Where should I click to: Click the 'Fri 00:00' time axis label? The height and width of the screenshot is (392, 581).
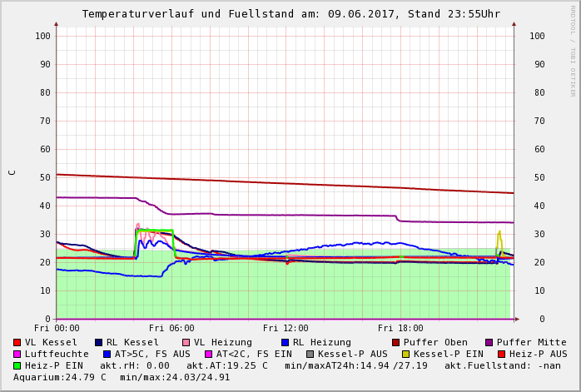57,328
